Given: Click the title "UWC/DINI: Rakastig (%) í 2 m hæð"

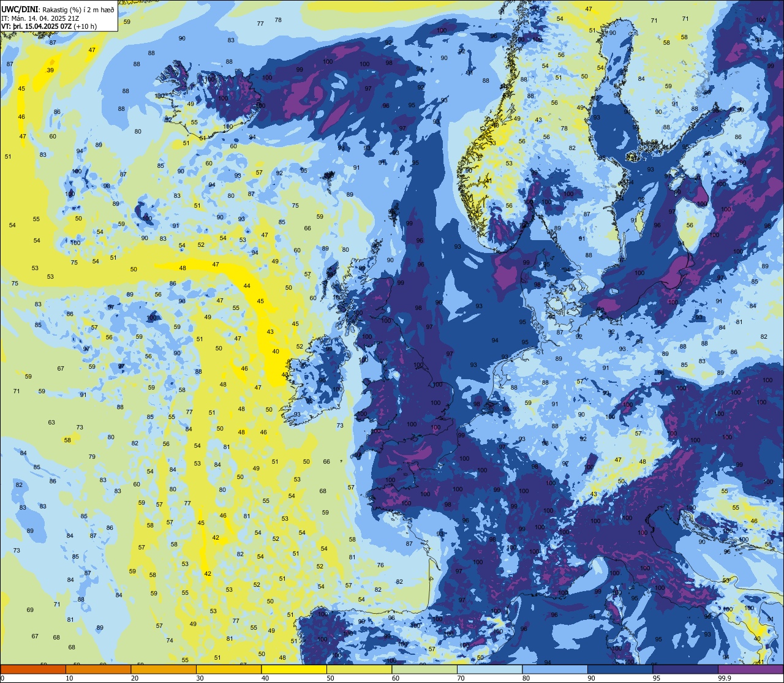Looking at the screenshot, I should [x=58, y=9].
